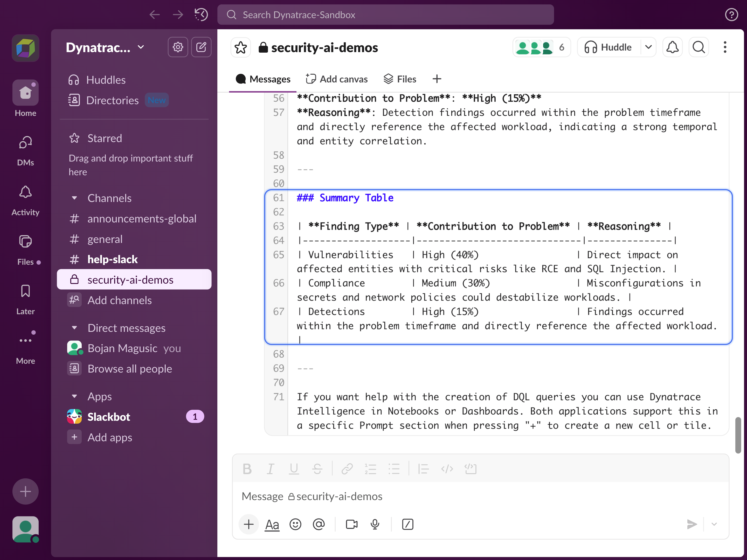Record an audio clip with microphone
The height and width of the screenshot is (560, 747).
pos(375,524)
